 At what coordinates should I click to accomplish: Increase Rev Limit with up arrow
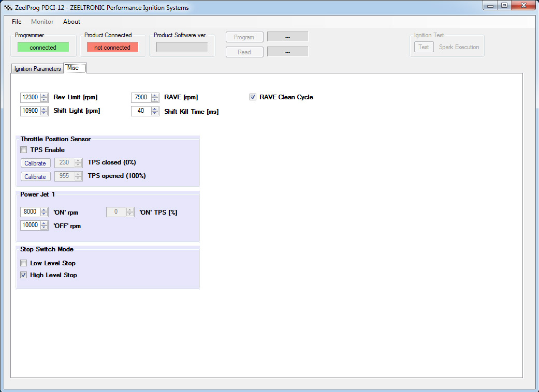44,95
